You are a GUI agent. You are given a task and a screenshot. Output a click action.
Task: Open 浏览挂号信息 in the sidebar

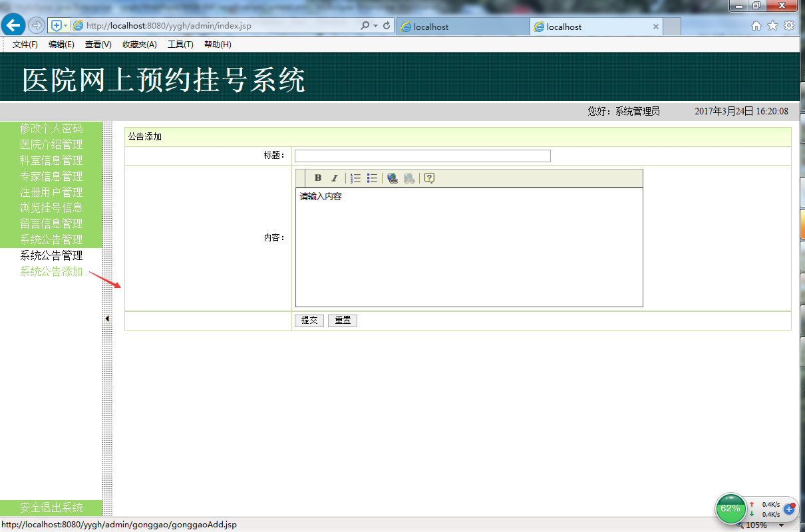tap(51, 207)
